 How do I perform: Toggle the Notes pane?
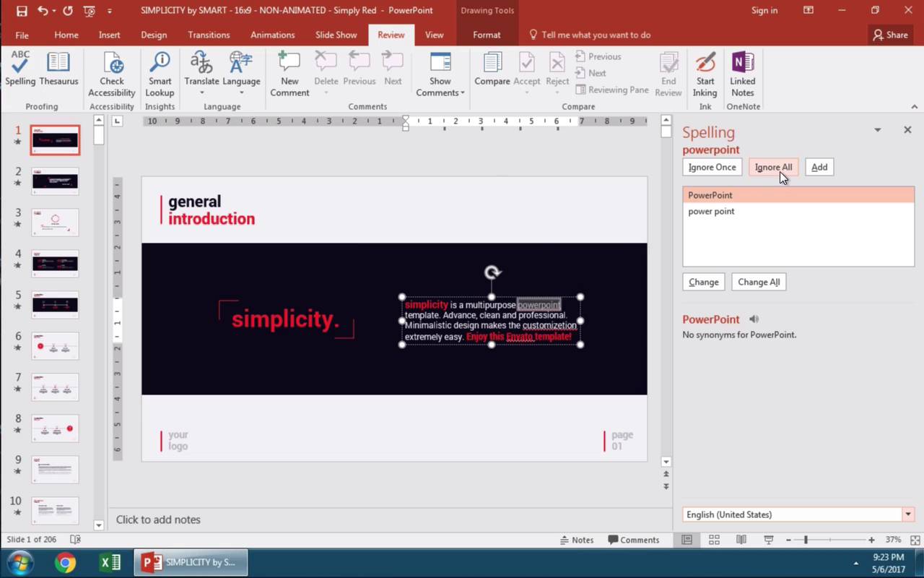coord(577,540)
